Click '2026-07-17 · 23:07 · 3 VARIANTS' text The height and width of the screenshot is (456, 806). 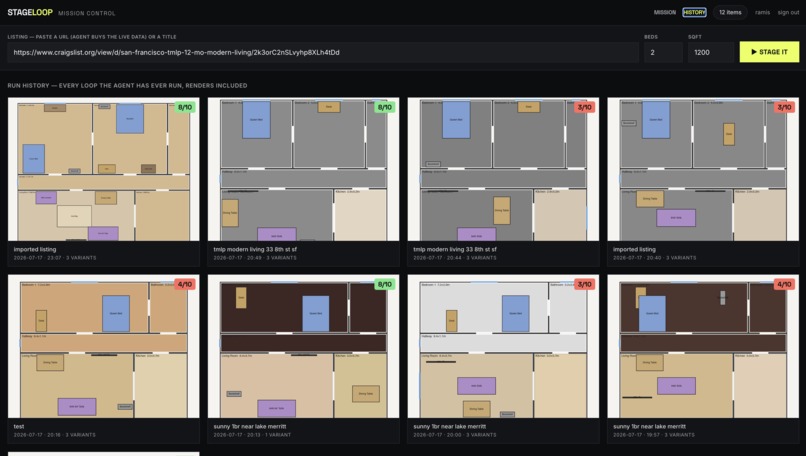55,258
